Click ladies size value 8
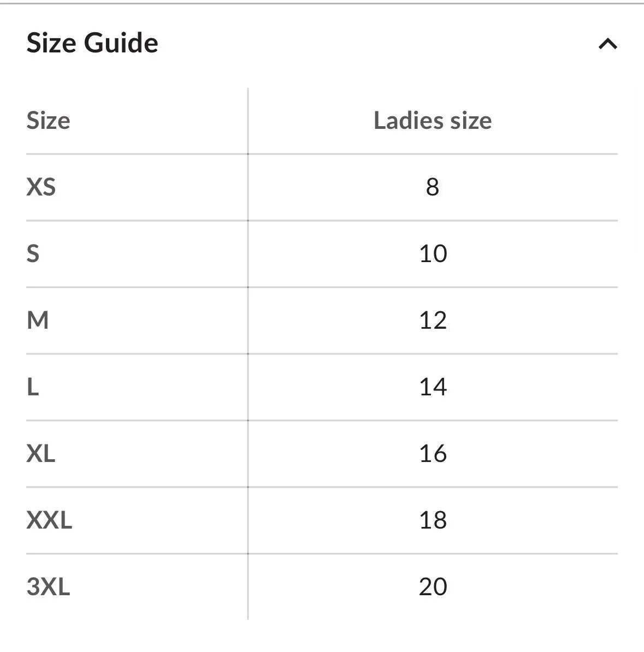The width and height of the screenshot is (644, 652). click(433, 187)
